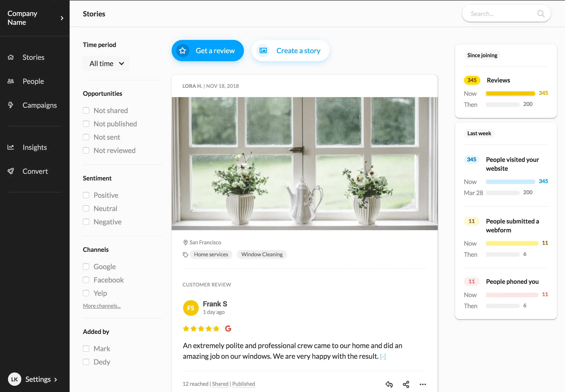Click the star icon on Get a review
The image size is (565, 392).
point(182,51)
